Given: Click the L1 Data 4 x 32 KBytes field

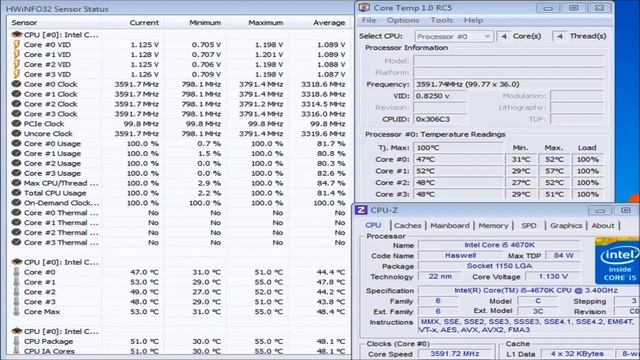Looking at the screenshot, I should (577, 353).
